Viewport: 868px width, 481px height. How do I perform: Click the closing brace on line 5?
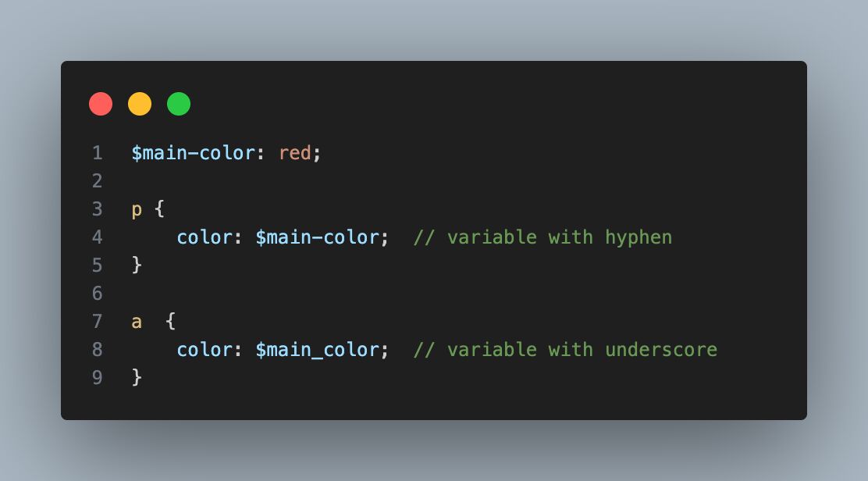137,265
